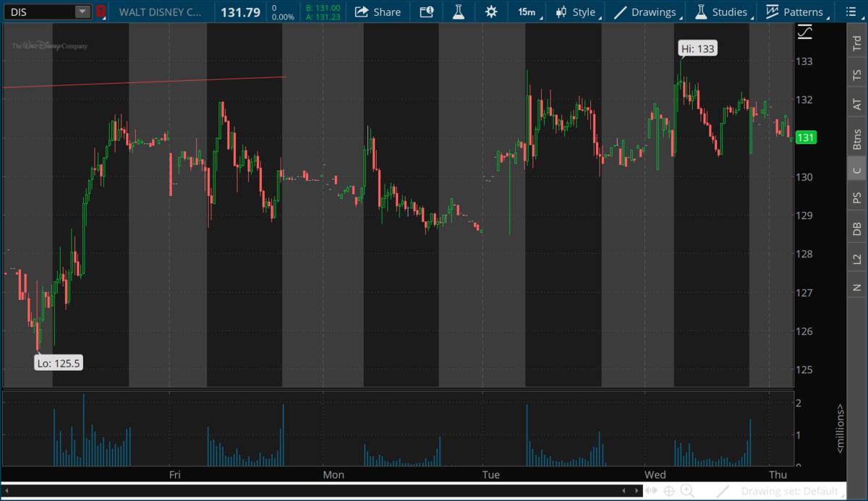Click the Drawings line icon
This screenshot has width=868, height=501.
(620, 12)
